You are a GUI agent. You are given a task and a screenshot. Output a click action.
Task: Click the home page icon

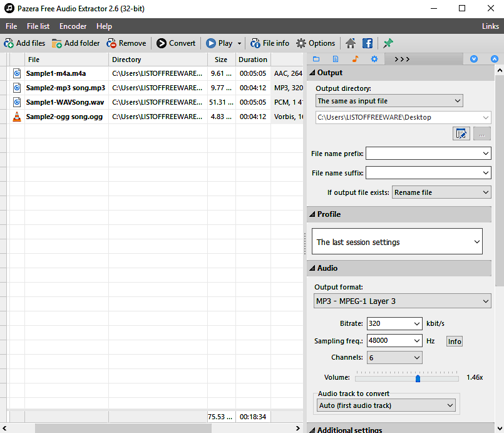tap(351, 43)
